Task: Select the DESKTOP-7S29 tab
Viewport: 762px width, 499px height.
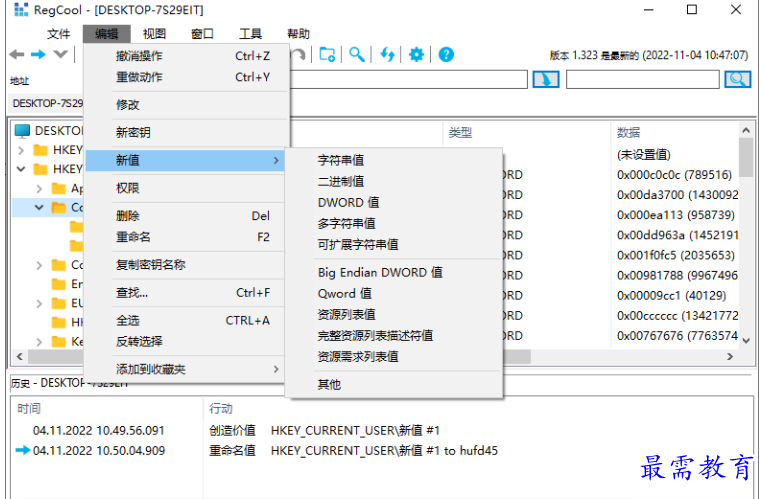Action: 46,103
